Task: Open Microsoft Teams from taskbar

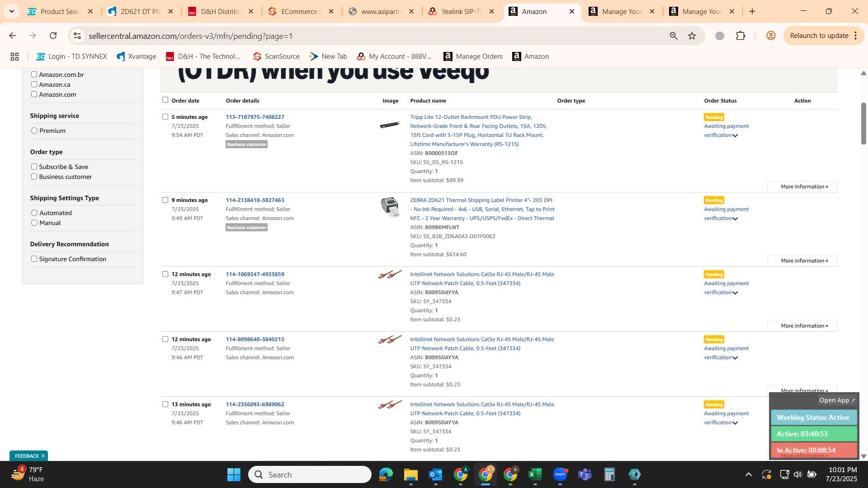Action: (585, 474)
